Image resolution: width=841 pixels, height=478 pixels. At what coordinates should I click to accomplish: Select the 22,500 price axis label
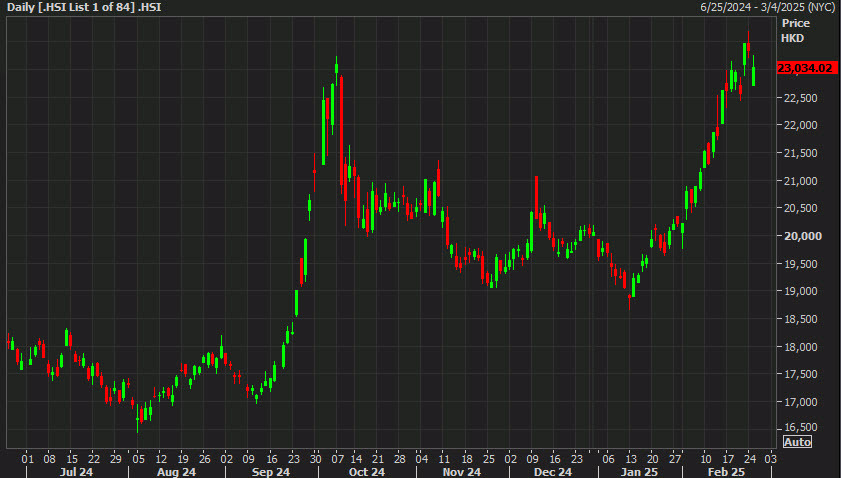point(800,98)
